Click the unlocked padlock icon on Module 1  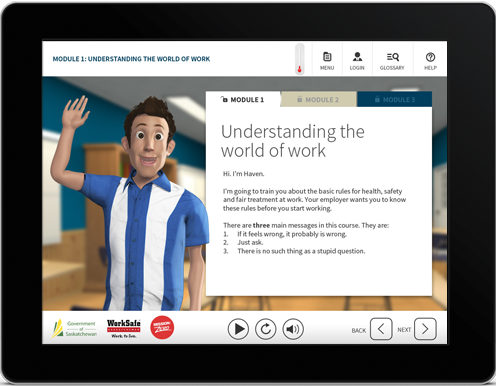tap(224, 99)
